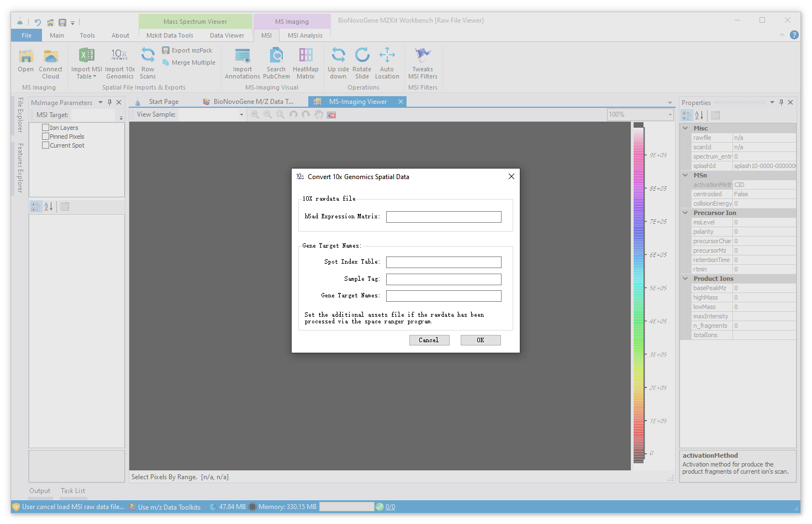
Task: Toggle the Current Spot checkbox
Action: pos(46,145)
